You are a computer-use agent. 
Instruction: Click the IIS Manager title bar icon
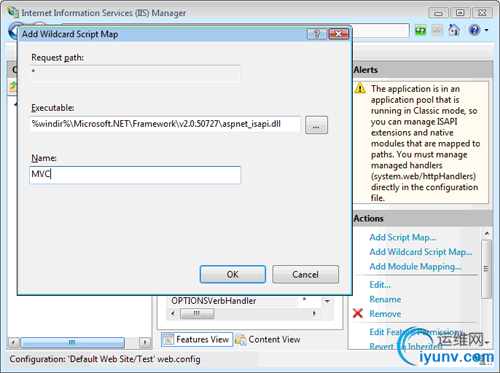click(13, 12)
